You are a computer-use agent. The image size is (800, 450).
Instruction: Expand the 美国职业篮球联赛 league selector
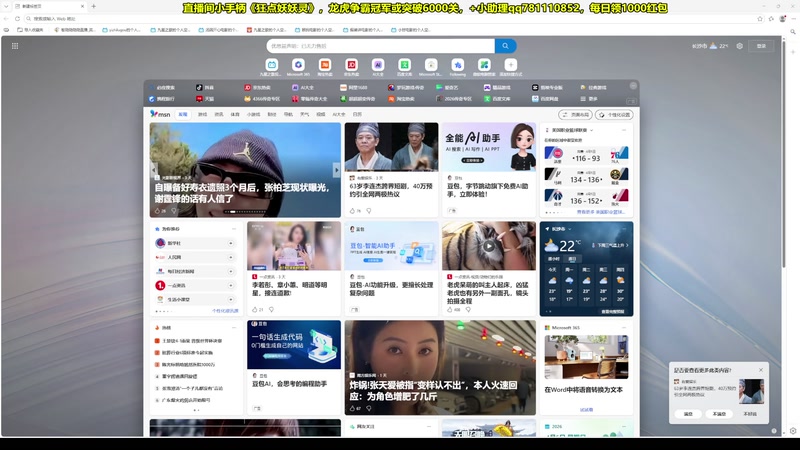(590, 130)
